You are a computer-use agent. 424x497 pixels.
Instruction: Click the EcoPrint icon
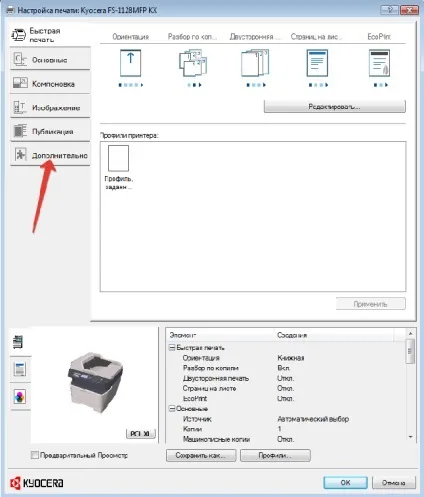pyautogui.click(x=380, y=63)
